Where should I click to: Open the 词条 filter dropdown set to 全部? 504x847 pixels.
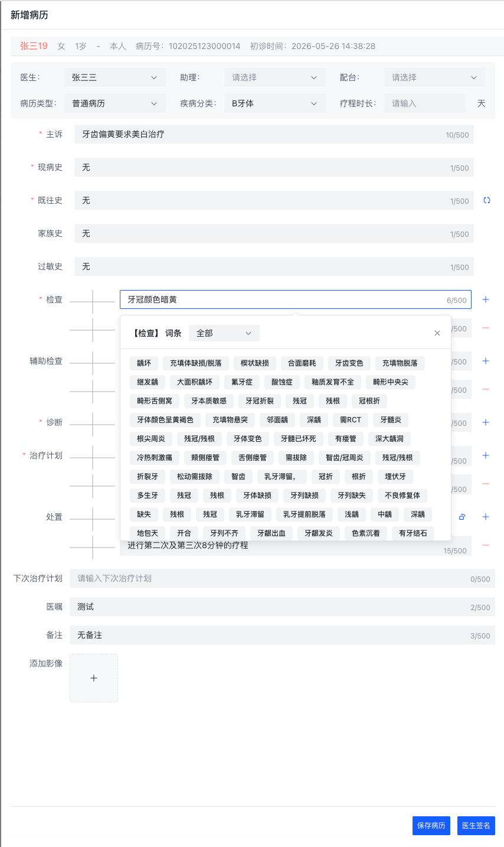(x=224, y=333)
